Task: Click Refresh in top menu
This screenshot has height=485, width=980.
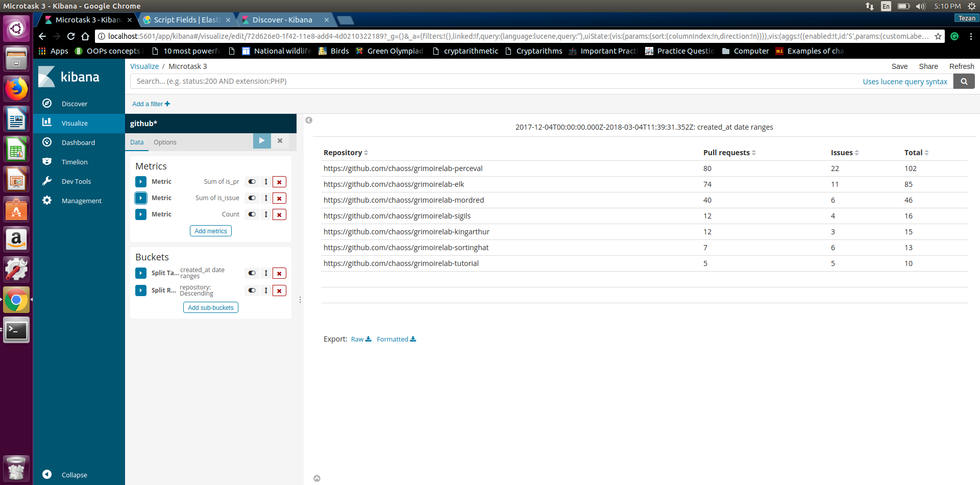Action: (x=962, y=66)
